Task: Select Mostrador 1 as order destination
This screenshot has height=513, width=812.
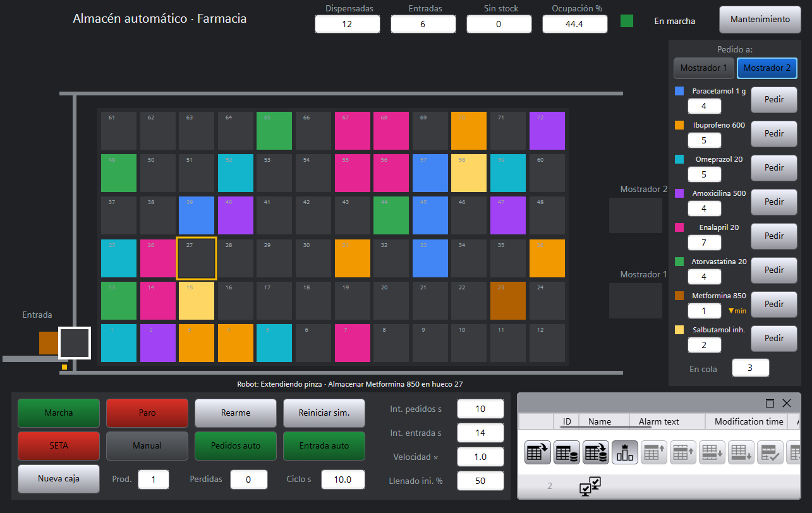Action: (703, 68)
